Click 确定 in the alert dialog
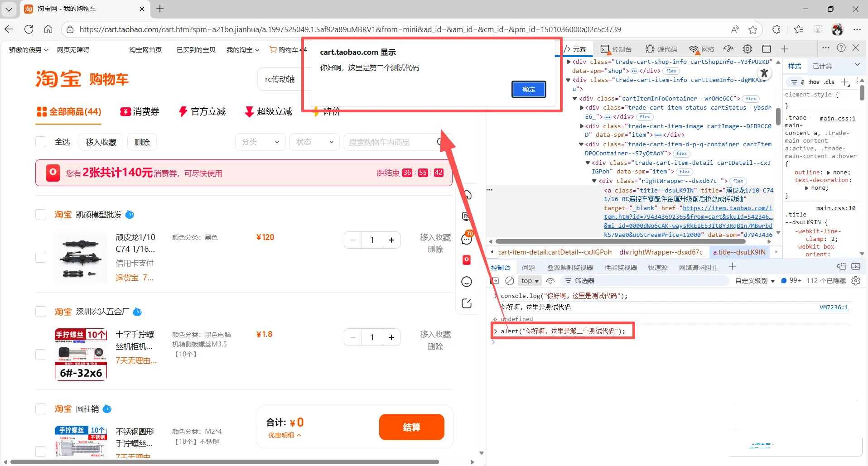Screen dimensions: 868x466 click(529, 89)
